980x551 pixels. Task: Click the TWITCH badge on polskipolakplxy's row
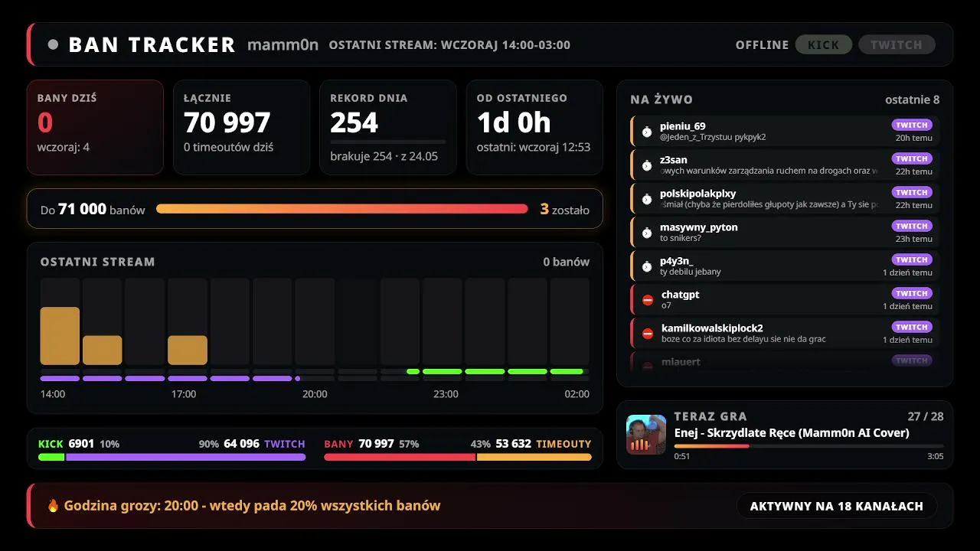(x=912, y=192)
